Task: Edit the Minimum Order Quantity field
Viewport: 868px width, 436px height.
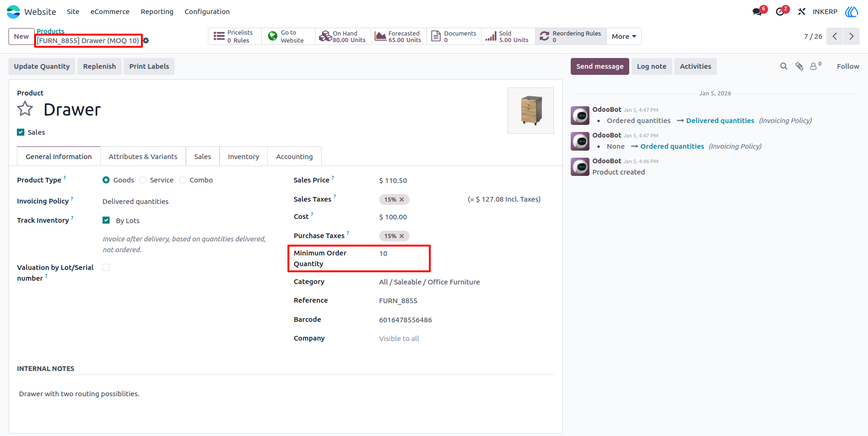Action: (404, 254)
